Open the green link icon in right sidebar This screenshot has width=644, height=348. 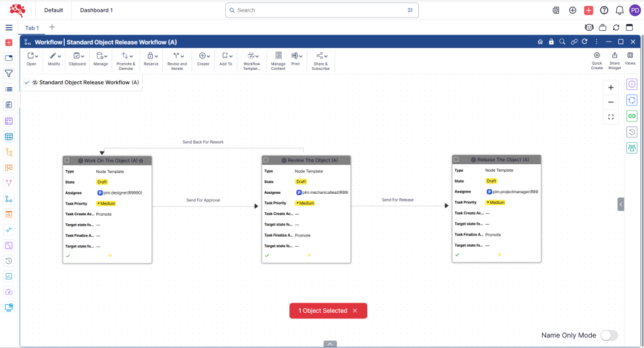tap(632, 116)
